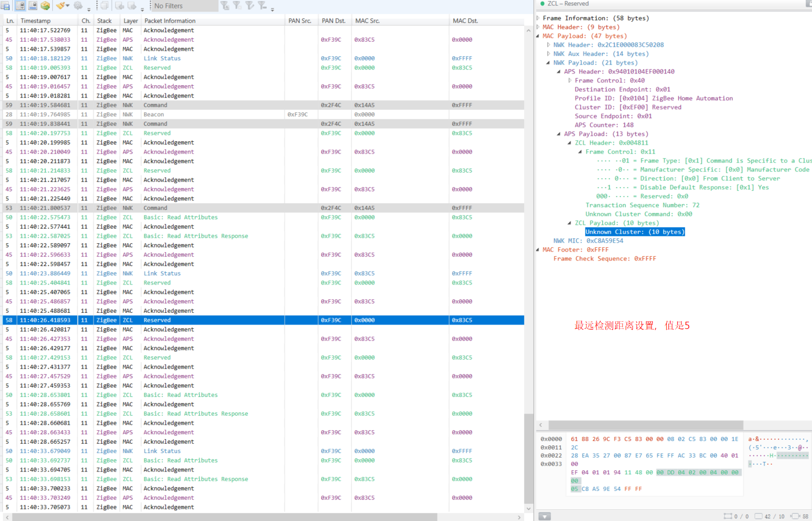
Task: Select Read Attributes packet at 11:40:22.575473
Action: pyautogui.click(x=263, y=218)
